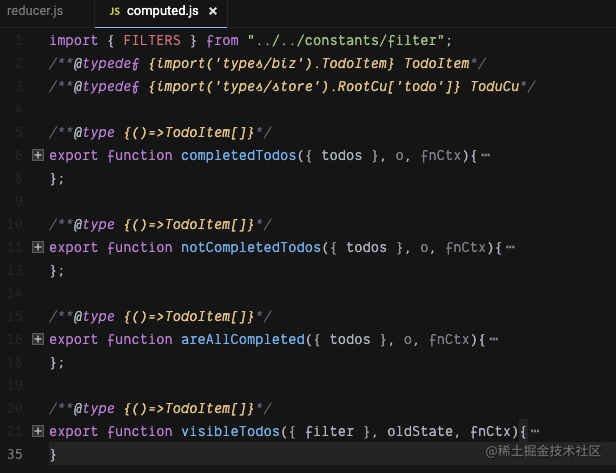The height and width of the screenshot is (473, 616).
Task: Click line number 21 in gutter
Action: pyautogui.click(x=15, y=431)
